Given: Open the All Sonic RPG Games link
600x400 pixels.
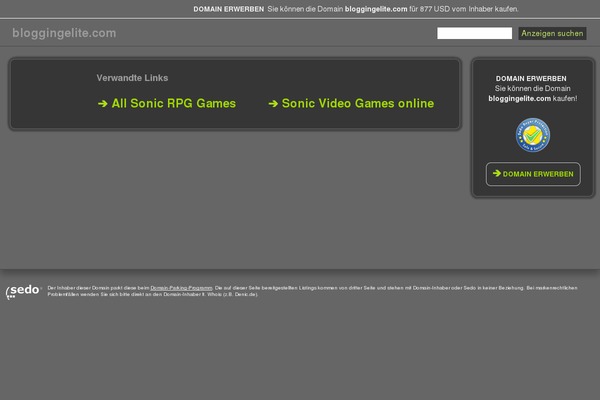Looking at the screenshot, I should coord(174,103).
